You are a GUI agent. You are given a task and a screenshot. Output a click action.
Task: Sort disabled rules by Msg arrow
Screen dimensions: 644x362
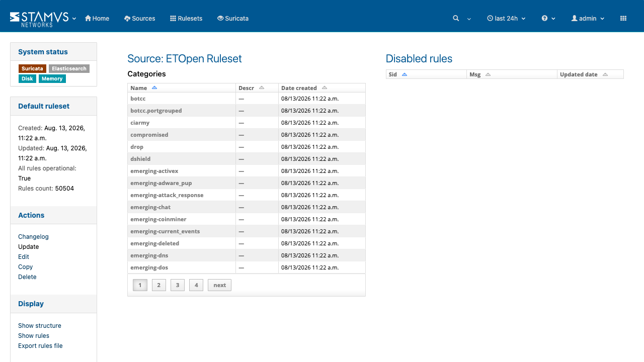[x=488, y=74]
